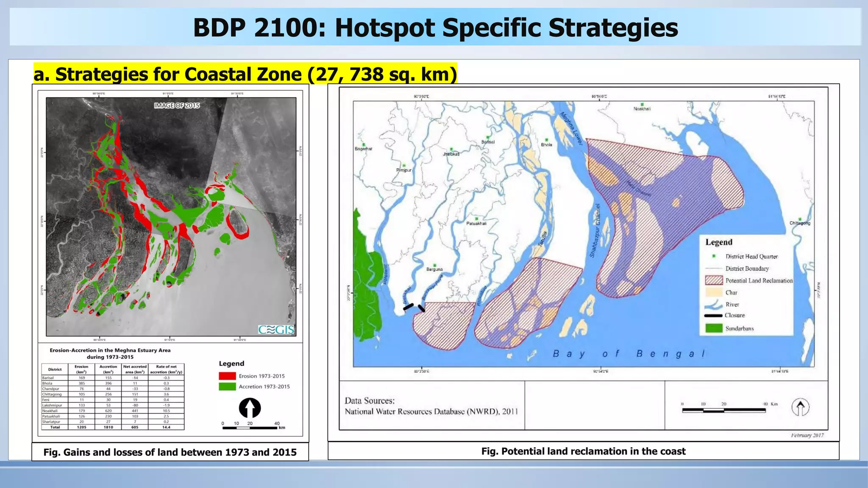Image resolution: width=868 pixels, height=488 pixels.
Task: Click the 'IMAGE OF 2015' label on satellite image
Action: pos(177,105)
